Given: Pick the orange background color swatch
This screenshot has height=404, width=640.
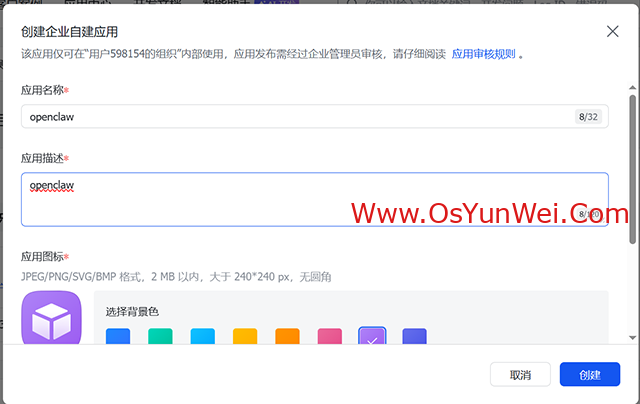Looking at the screenshot, I should (287, 337).
